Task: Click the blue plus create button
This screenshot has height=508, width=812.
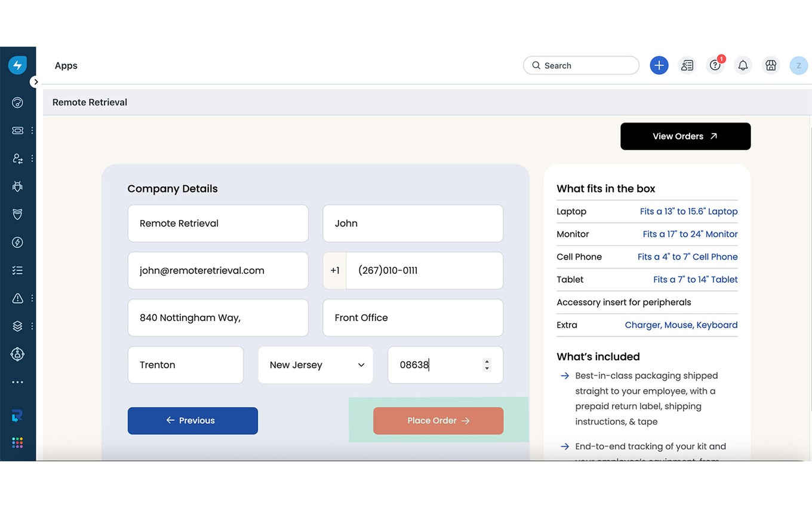Action: coord(659,65)
